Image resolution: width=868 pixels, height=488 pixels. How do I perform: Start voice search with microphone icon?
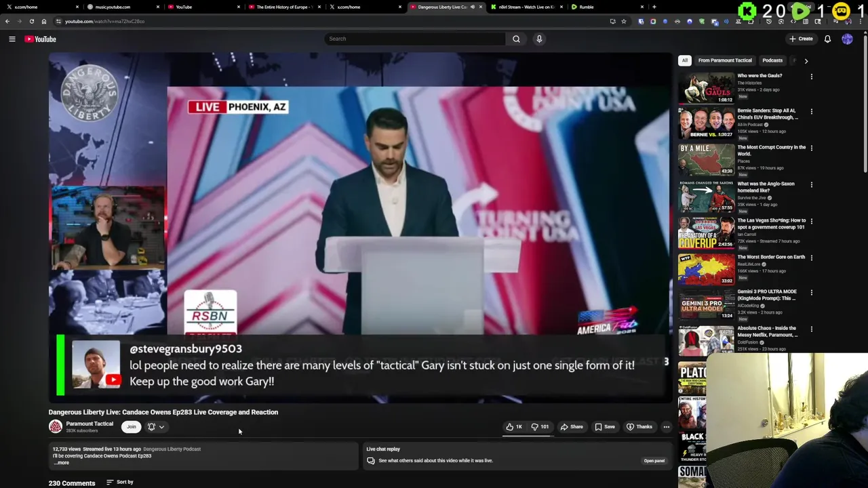coord(539,39)
